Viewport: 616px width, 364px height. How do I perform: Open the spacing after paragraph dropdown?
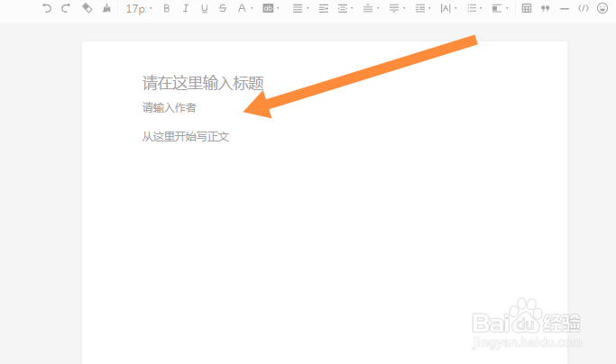[x=397, y=8]
